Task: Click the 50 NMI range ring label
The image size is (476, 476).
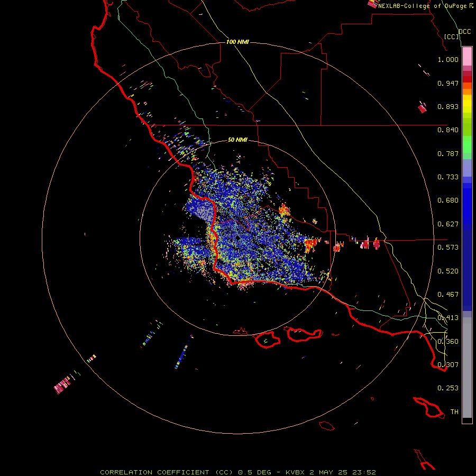Action: coord(237,140)
